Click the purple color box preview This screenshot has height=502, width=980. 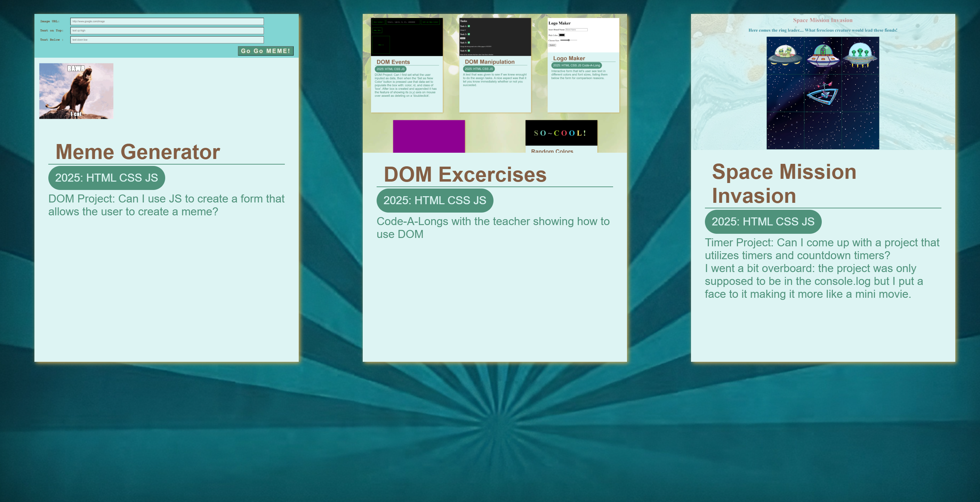429,136
